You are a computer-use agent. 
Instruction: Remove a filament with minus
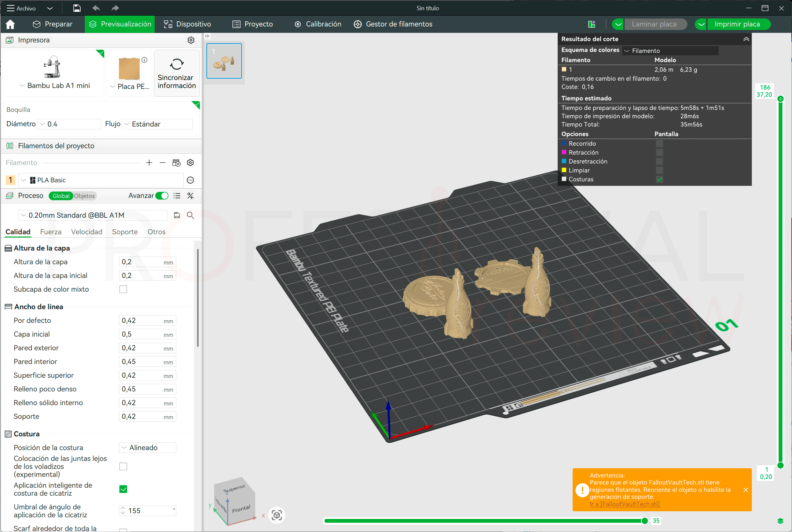(x=163, y=163)
